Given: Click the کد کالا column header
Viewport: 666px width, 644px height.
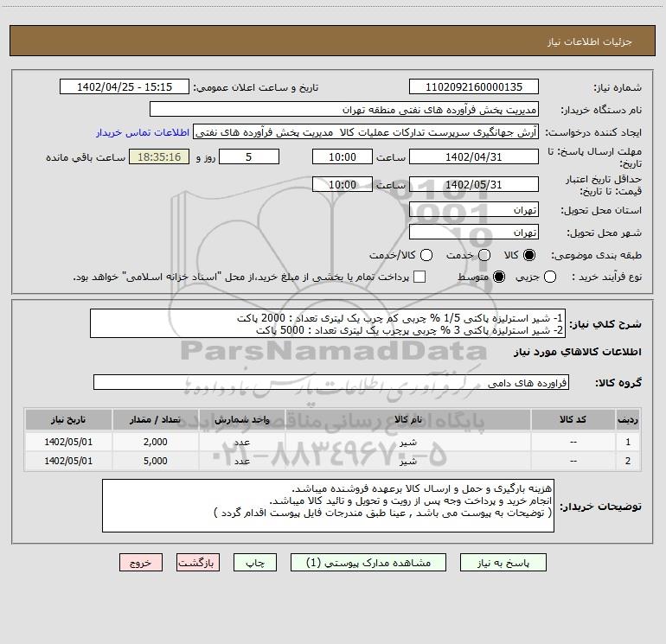Looking at the screenshot, I should [573, 419].
